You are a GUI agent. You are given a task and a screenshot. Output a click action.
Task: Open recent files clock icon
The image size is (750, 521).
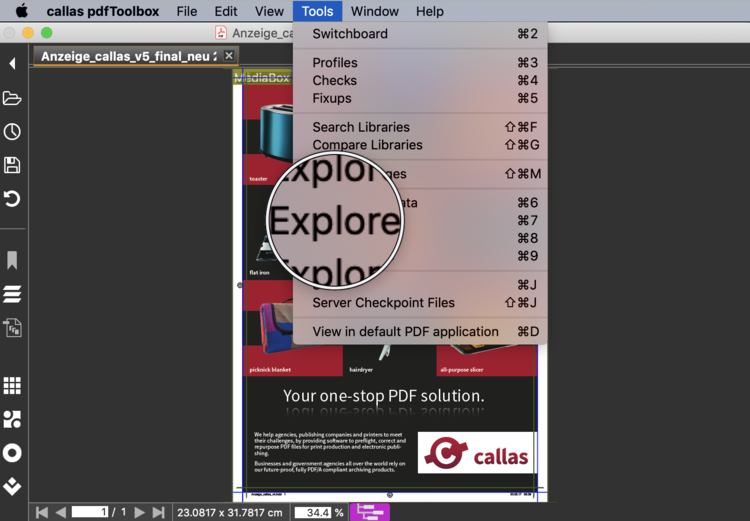12,132
